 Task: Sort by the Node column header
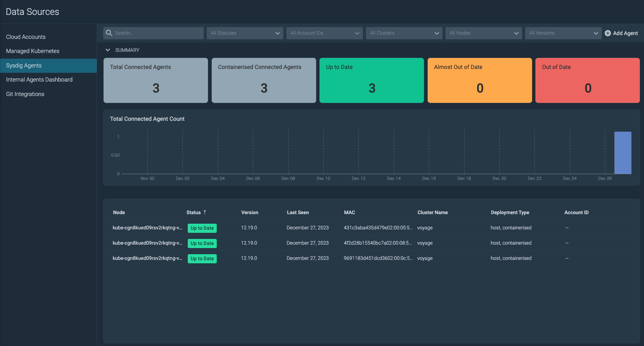point(119,213)
